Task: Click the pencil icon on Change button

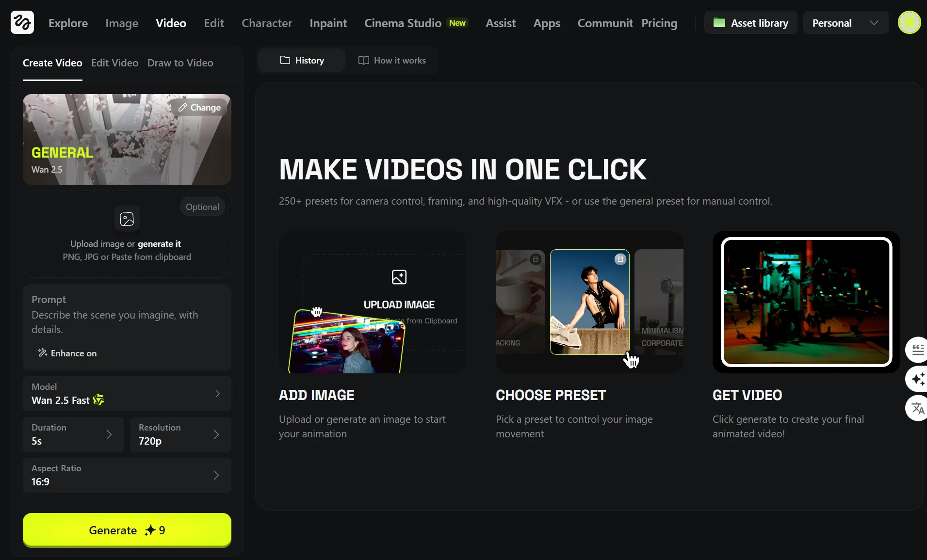Action: (182, 108)
